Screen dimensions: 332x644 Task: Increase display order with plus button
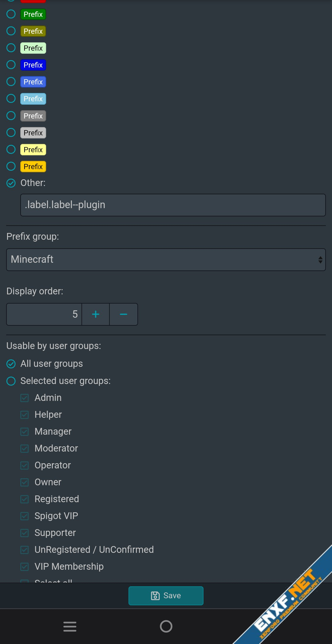[x=96, y=314]
